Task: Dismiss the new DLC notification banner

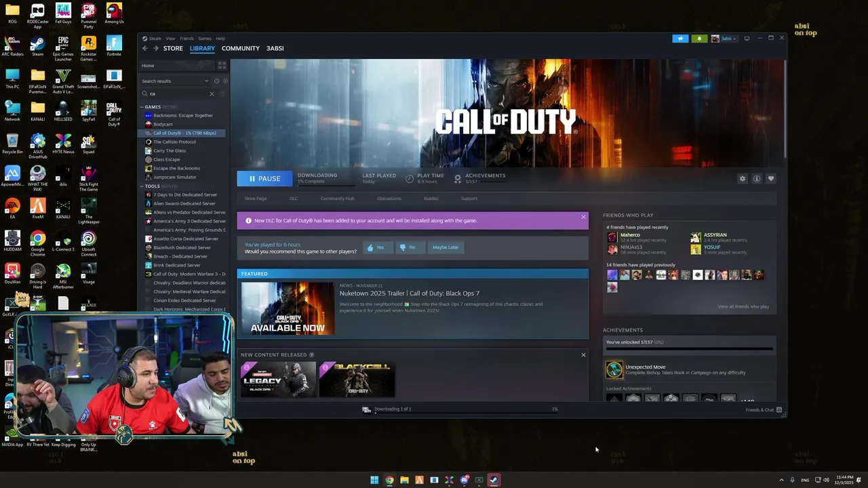Action: pyautogui.click(x=583, y=217)
